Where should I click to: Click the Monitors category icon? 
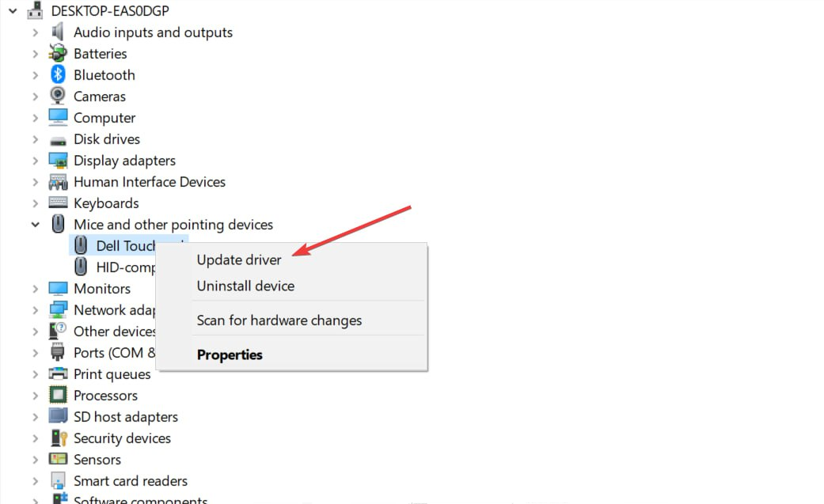(58, 289)
